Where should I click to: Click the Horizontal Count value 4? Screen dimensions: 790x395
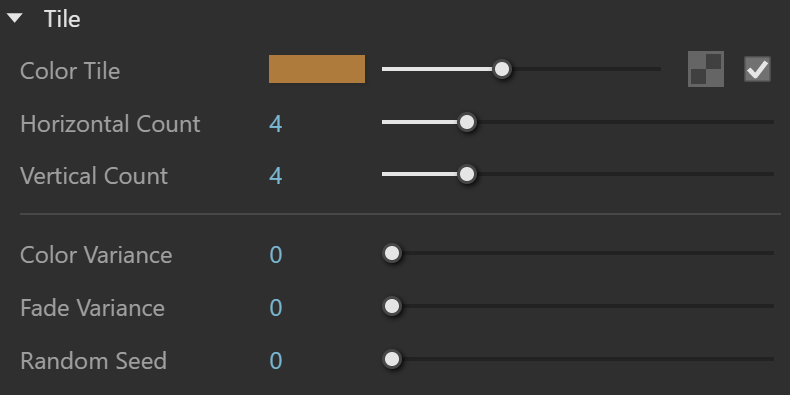pyautogui.click(x=276, y=124)
